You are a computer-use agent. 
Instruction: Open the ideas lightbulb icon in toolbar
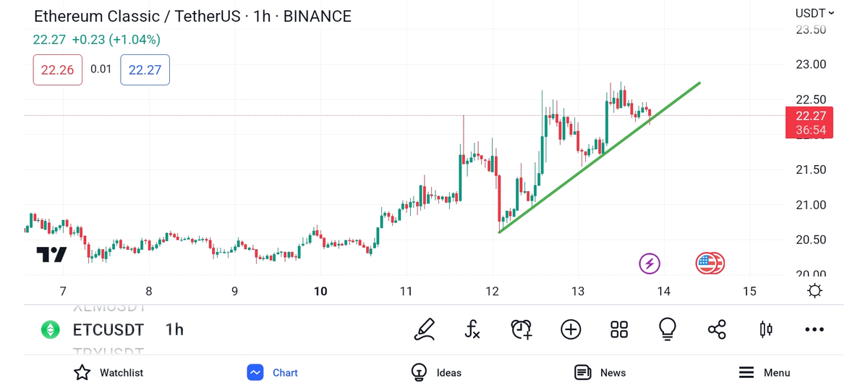tap(668, 329)
